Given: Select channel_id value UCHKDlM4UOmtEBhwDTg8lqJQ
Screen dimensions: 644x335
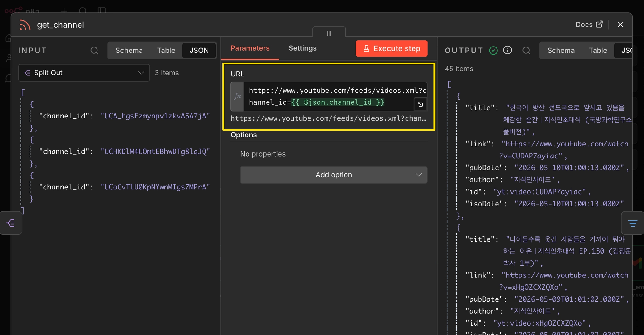Looking at the screenshot, I should [x=155, y=151].
